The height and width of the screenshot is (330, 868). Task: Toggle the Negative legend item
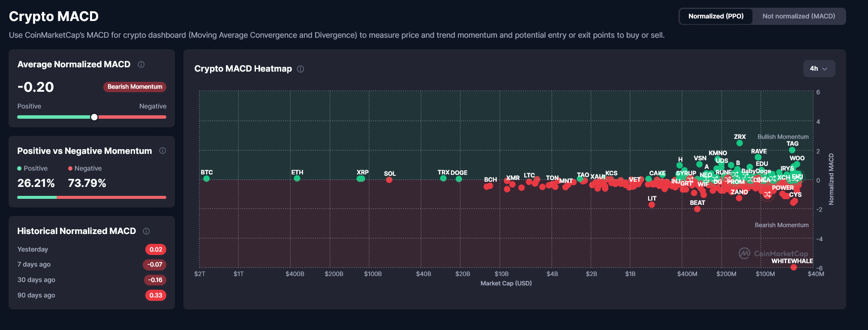click(85, 168)
